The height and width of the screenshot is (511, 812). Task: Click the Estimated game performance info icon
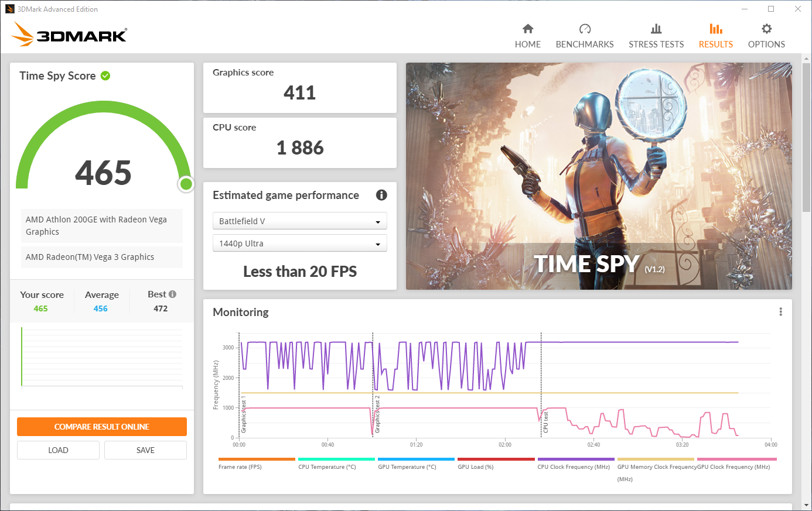[381, 195]
